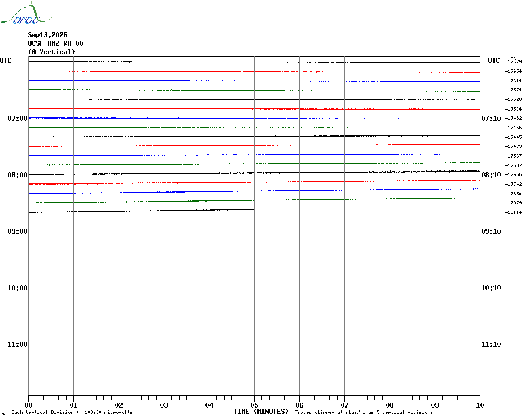This screenshot has width=525, height=420.
Task: Click the 05 minute axis tick label
Action: (254, 405)
